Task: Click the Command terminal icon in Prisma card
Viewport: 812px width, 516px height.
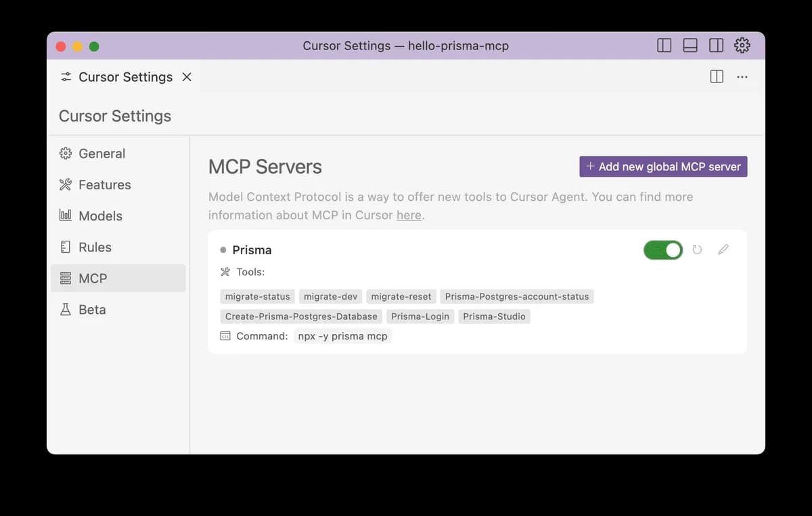Action: [x=225, y=336]
